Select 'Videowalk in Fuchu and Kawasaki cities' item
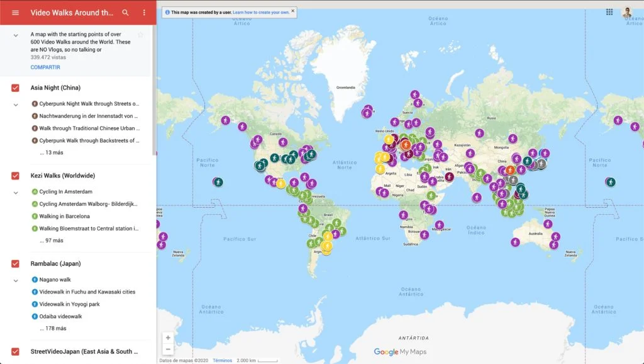Image resolution: width=644 pixels, height=364 pixels. tap(84, 292)
